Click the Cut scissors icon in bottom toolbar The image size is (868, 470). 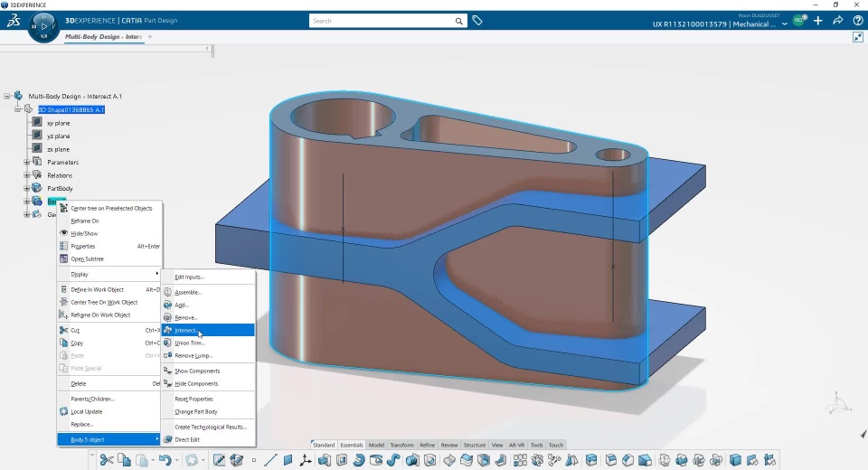[x=107, y=460]
